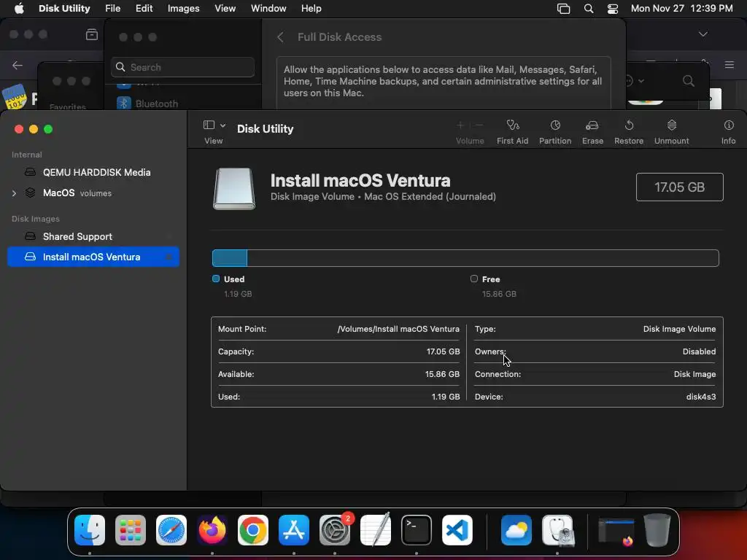This screenshot has height=560, width=747.
Task: Select Bluetooth in System Settings sidebar
Action: pos(147,104)
